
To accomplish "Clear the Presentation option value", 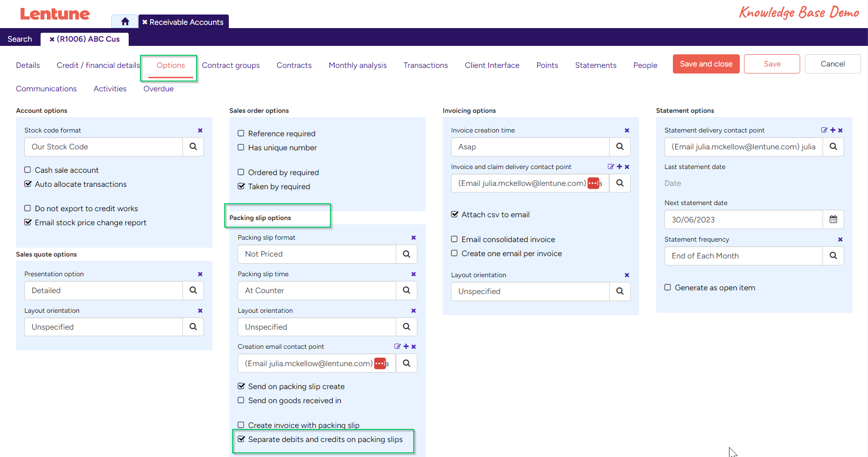I will pyautogui.click(x=200, y=274).
